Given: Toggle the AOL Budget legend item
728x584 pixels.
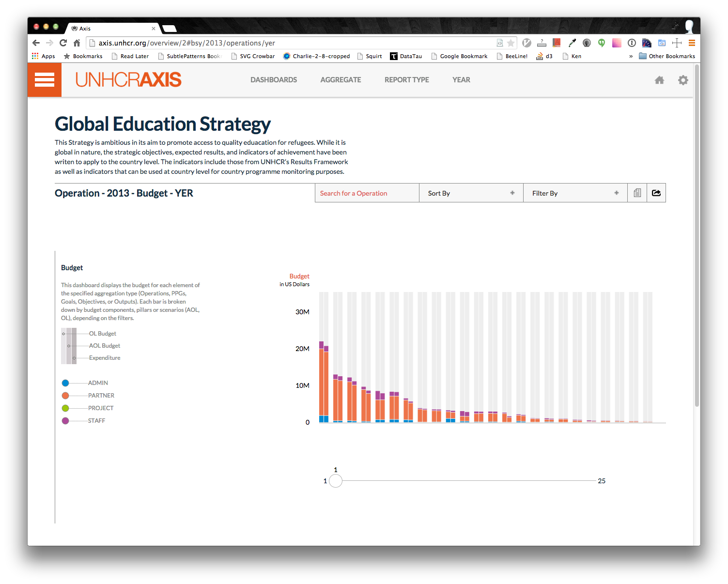Looking at the screenshot, I should (104, 346).
